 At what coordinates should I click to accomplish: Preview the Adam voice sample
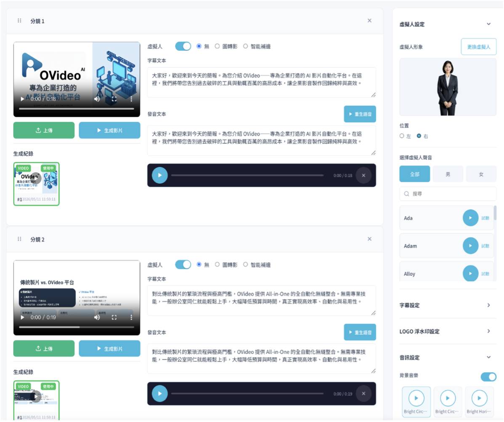[471, 246]
